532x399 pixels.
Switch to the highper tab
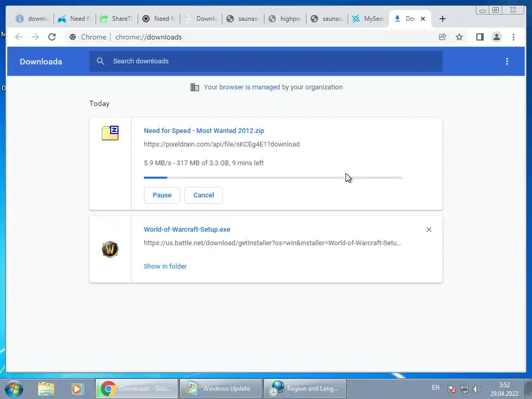pyautogui.click(x=285, y=19)
